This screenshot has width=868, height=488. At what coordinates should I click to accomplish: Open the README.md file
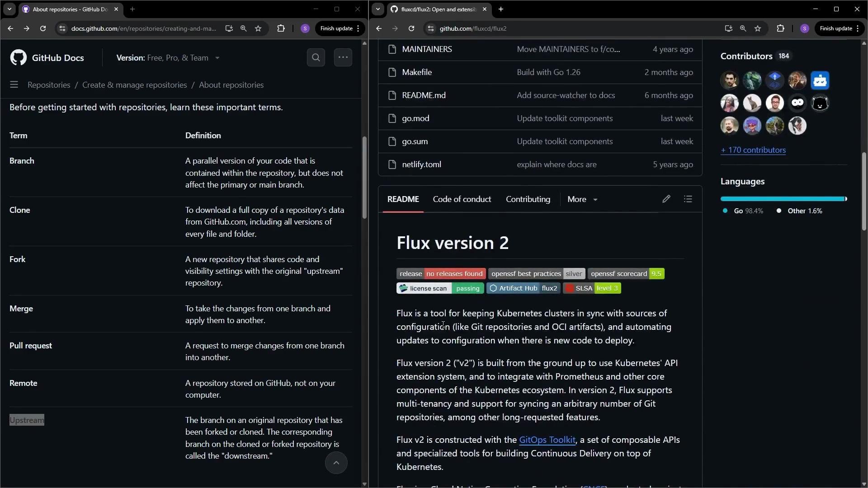pos(424,95)
